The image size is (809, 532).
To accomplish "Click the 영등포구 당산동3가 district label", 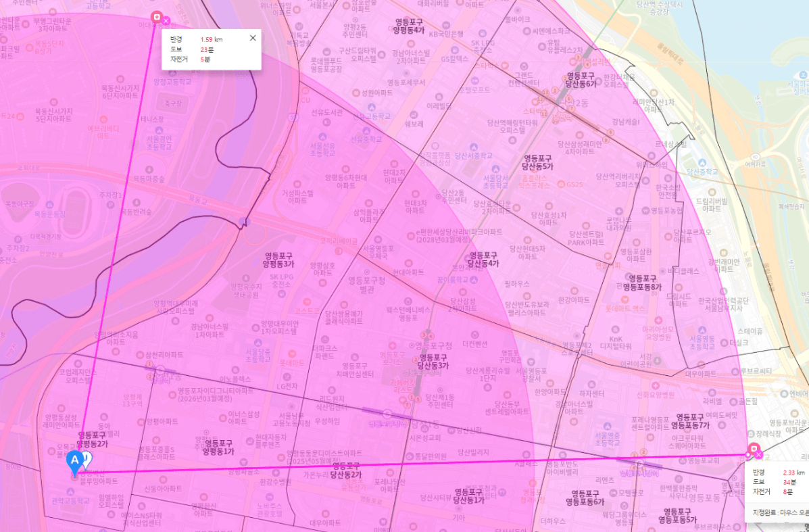I will pyautogui.click(x=433, y=361).
